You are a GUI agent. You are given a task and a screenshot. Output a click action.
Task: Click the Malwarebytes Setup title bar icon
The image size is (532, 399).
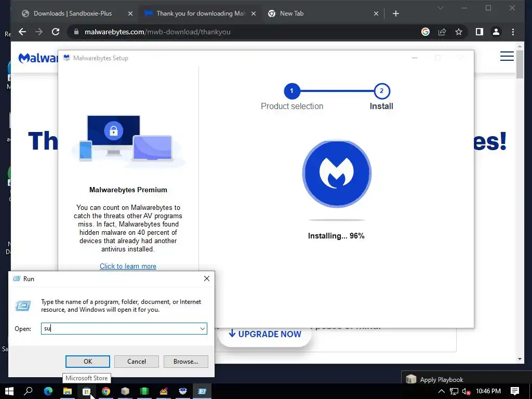[67, 58]
